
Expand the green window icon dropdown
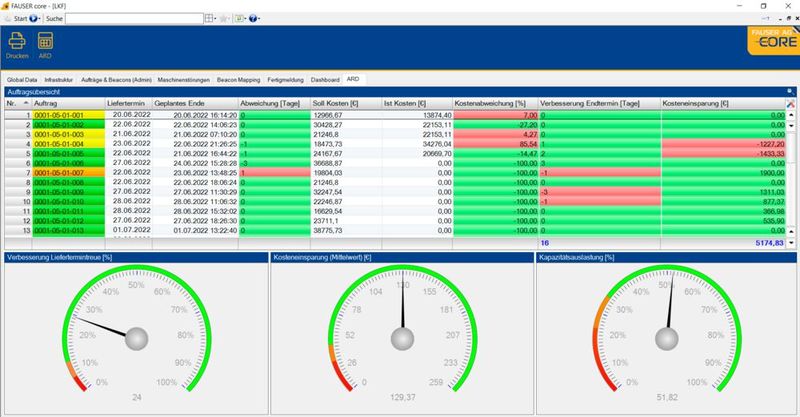click(x=245, y=18)
